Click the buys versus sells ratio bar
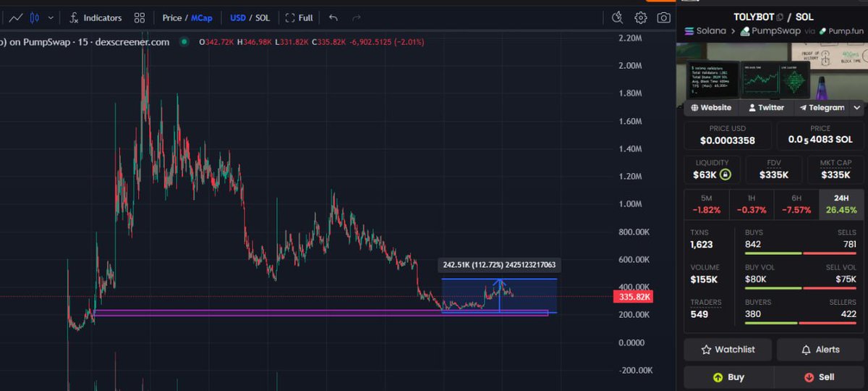868x391 pixels. point(800,253)
